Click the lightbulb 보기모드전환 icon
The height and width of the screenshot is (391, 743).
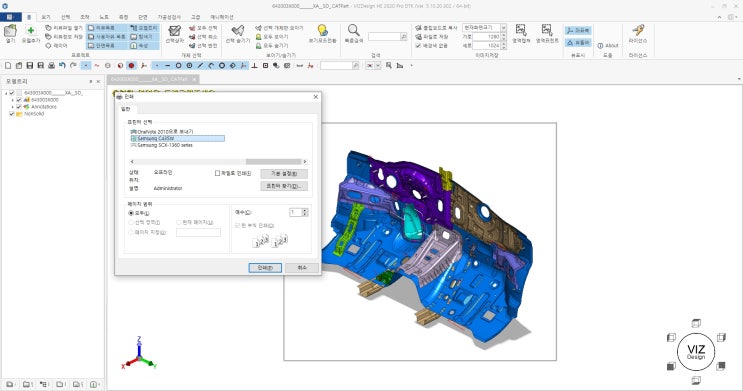(322, 31)
